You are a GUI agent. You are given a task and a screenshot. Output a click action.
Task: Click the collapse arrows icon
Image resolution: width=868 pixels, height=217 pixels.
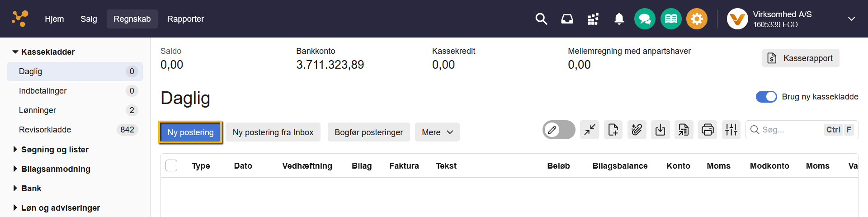590,130
